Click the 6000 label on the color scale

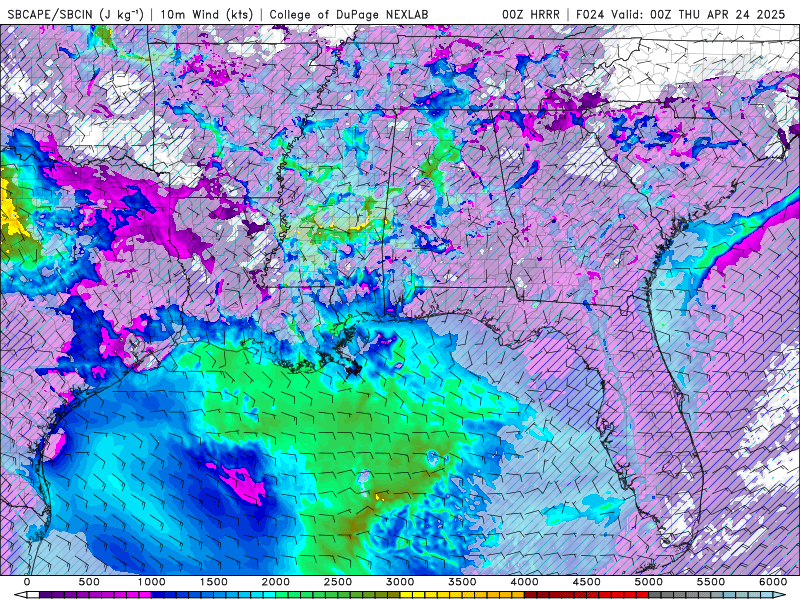coord(773,582)
